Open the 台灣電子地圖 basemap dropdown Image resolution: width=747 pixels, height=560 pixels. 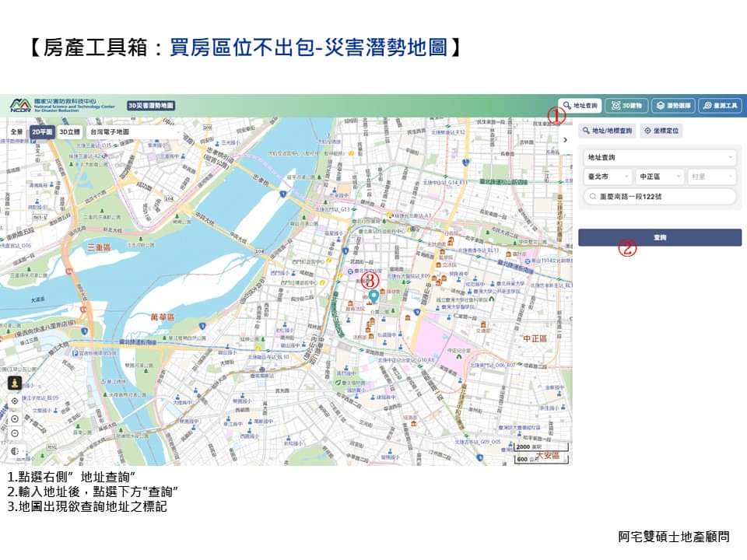click(x=135, y=132)
